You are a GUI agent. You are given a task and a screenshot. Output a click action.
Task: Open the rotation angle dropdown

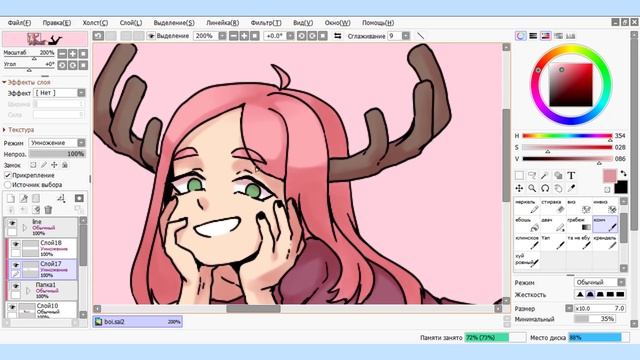(x=290, y=36)
